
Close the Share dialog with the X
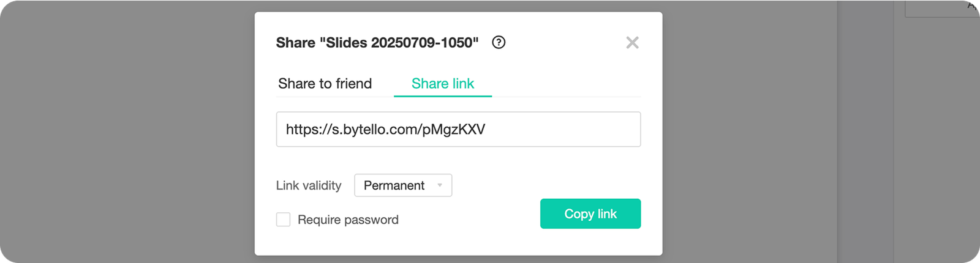pyautogui.click(x=632, y=42)
